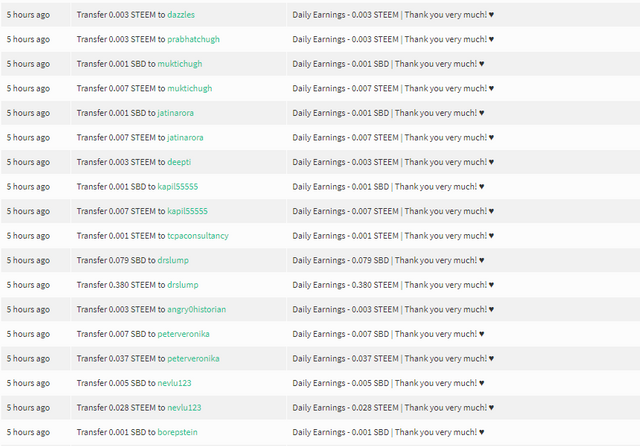The image size is (640, 446).
Task: Open the angry0historian account link
Action: click(x=197, y=309)
